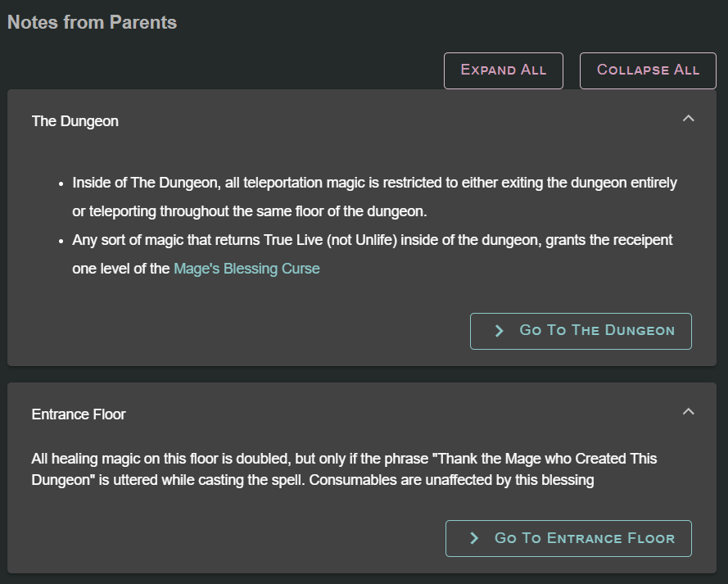728x584 pixels.
Task: Click the True Live magic note text
Action: [x=372, y=240]
